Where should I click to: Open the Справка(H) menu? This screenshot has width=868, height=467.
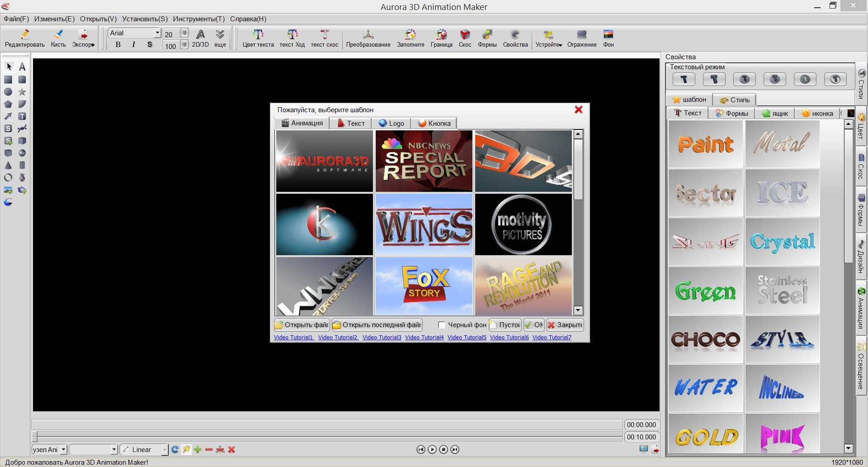pyautogui.click(x=248, y=19)
